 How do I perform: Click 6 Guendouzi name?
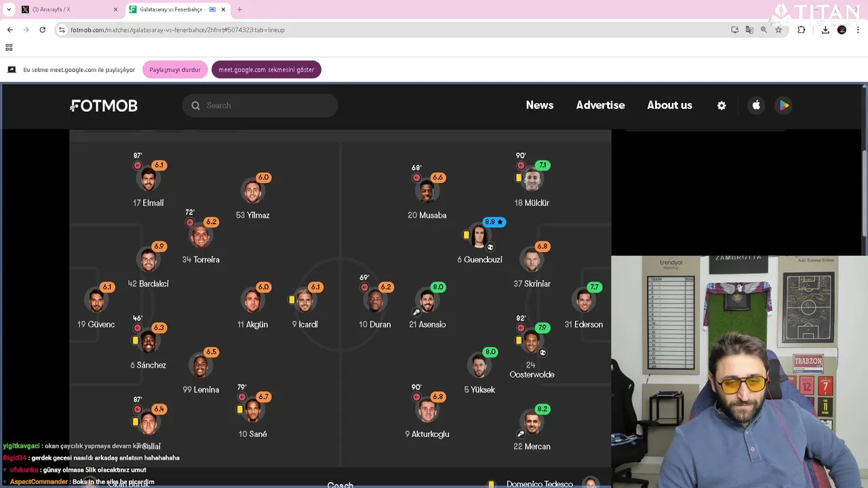479,260
